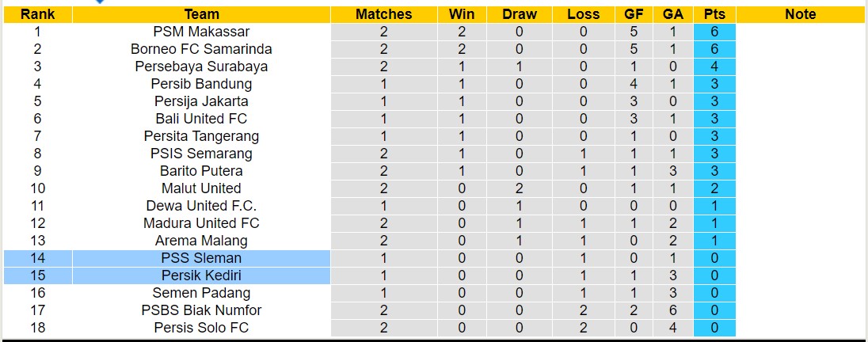This screenshot has width=868, height=342.
Task: Click on Persib Bandung team name
Action: pyautogui.click(x=201, y=84)
